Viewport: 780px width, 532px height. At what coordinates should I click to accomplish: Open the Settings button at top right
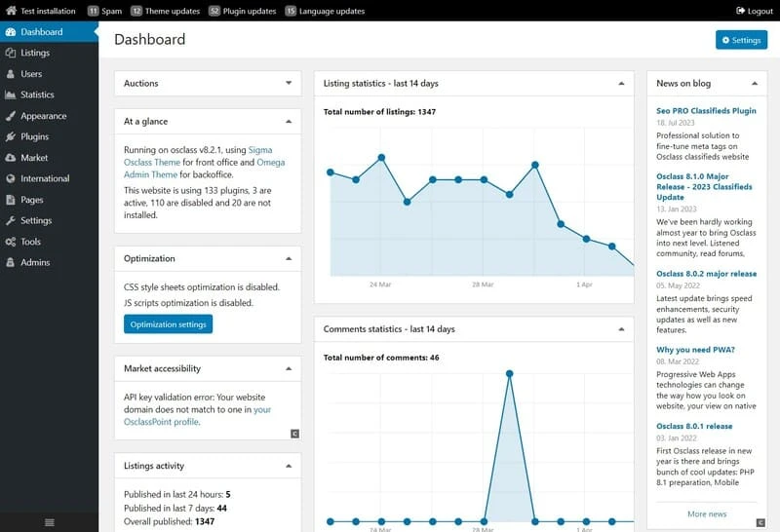pyautogui.click(x=741, y=40)
